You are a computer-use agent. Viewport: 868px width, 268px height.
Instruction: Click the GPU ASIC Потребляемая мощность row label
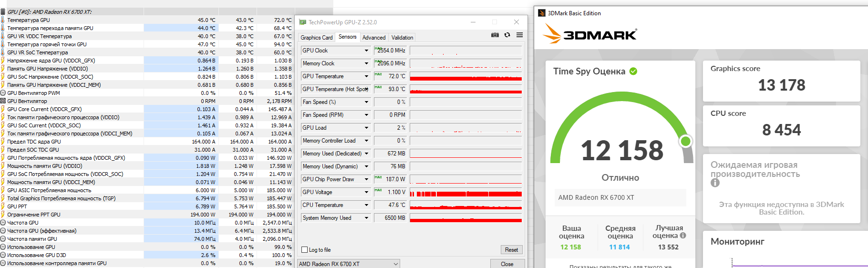tap(49, 190)
